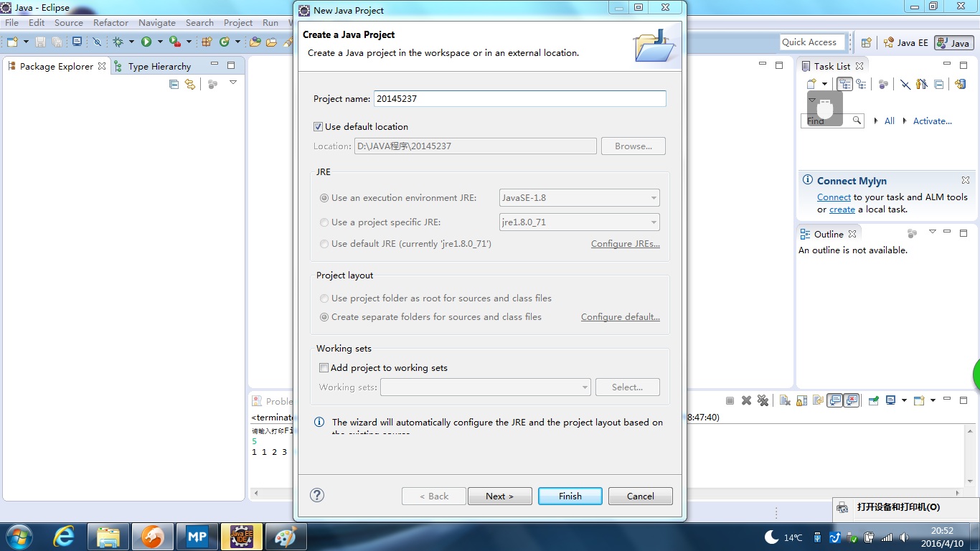Image resolution: width=980 pixels, height=551 pixels.
Task: Toggle Categorized view icon in Task List
Action: 844,84
